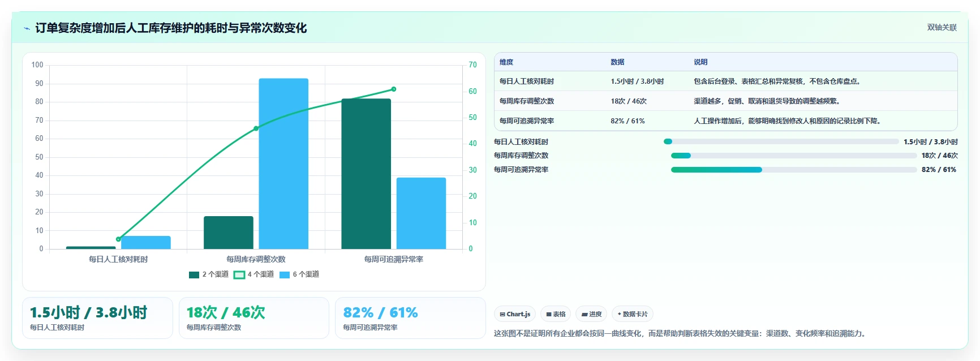Click the 每日人工核对耗时 x-axis label
The height and width of the screenshot is (361, 980).
pos(118,259)
